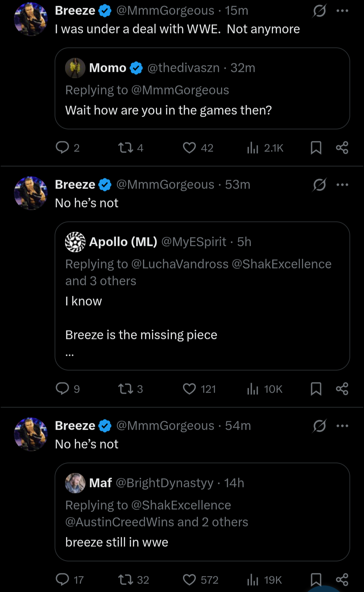Like the tweet with 121 likes
364x592 pixels.
click(x=189, y=389)
